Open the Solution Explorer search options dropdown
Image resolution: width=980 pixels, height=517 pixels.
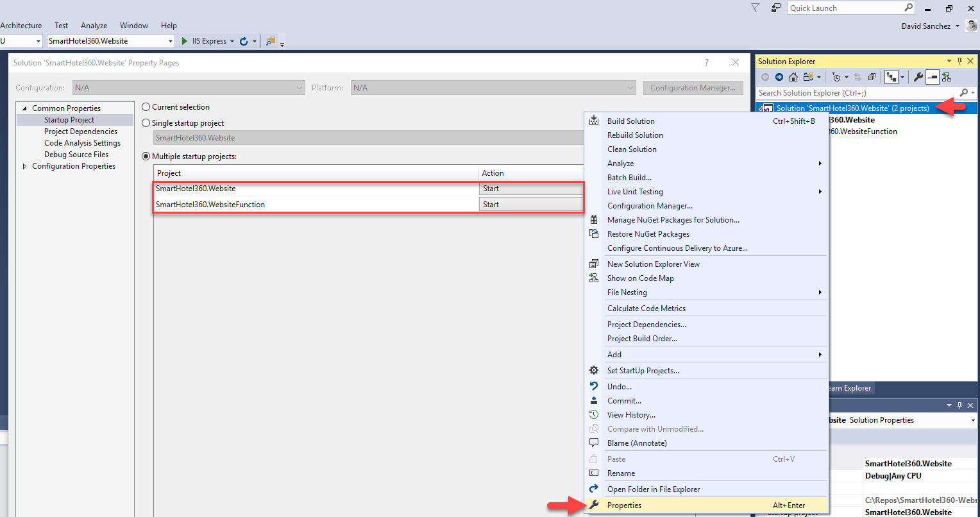pos(973,93)
